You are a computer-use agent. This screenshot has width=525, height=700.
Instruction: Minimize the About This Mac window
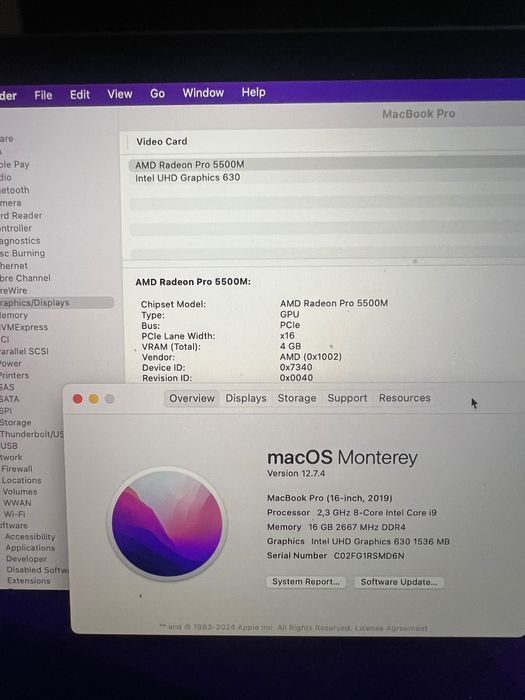94,399
